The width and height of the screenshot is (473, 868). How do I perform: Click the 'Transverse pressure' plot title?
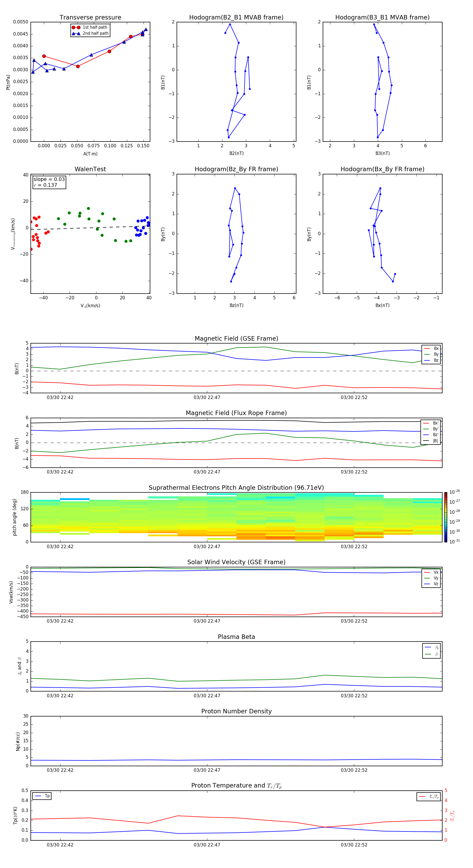click(x=90, y=18)
